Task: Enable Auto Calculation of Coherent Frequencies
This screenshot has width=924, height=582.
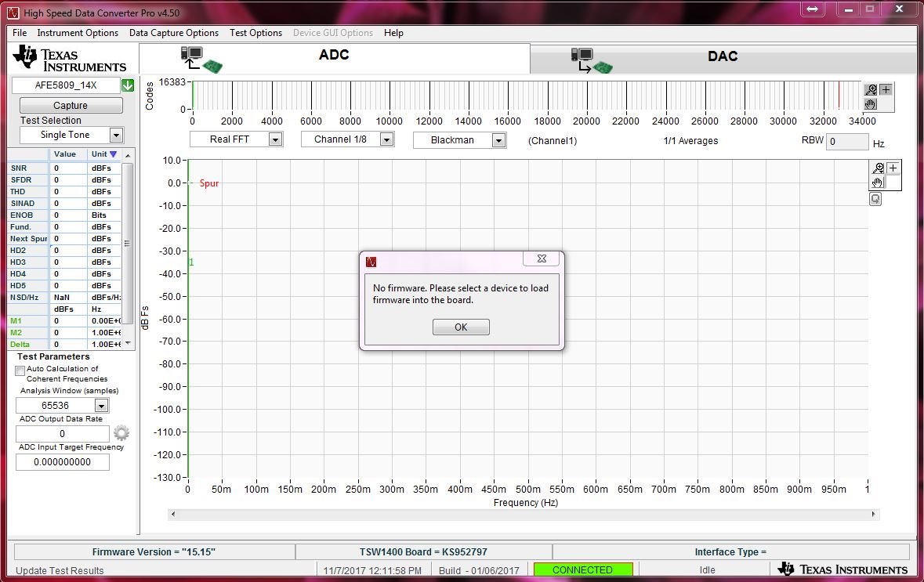Action: (20, 371)
